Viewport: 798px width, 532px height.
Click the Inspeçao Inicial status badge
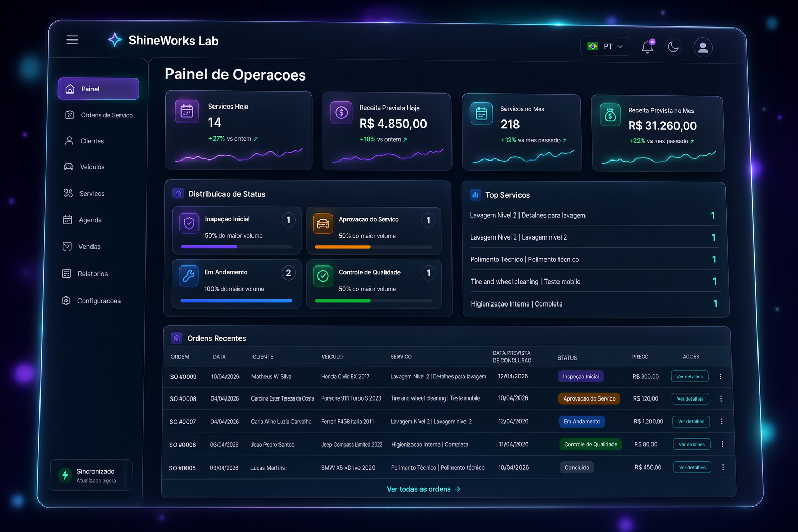click(x=581, y=377)
